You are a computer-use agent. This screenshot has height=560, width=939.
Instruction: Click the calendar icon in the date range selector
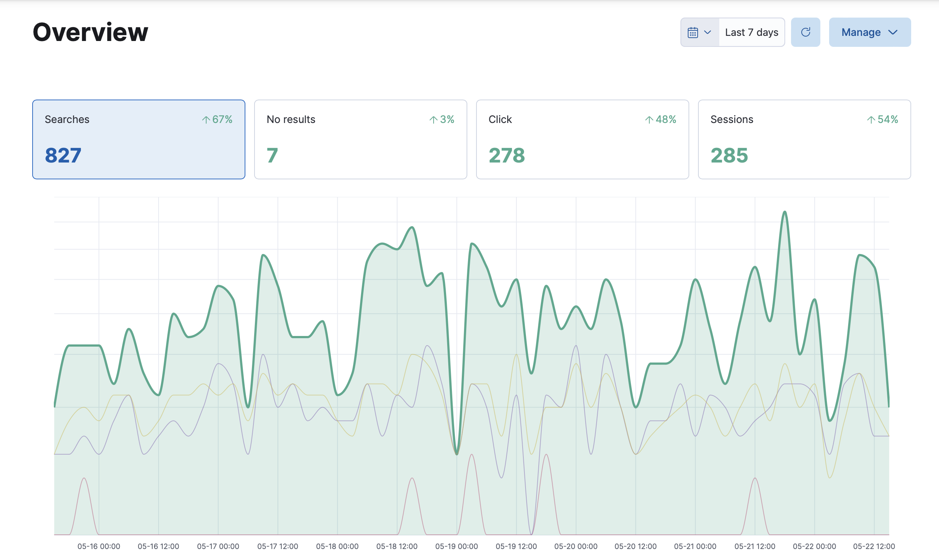(x=693, y=32)
